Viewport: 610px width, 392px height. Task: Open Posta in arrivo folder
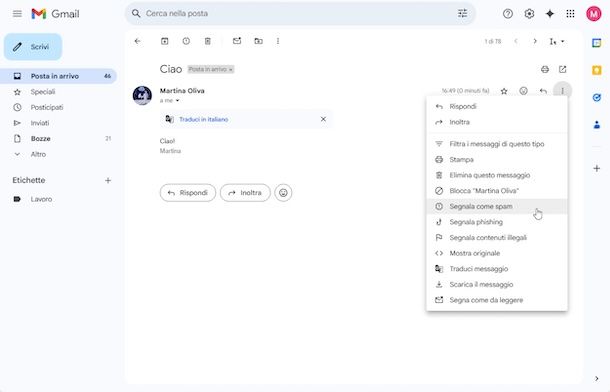58,76
